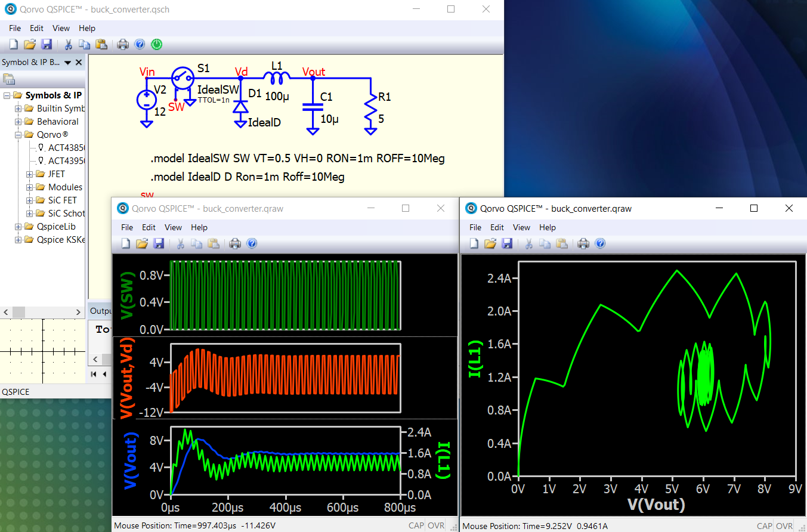Click Save icon in left waveform window toolbar
The width and height of the screenshot is (807, 532).
pos(159,243)
